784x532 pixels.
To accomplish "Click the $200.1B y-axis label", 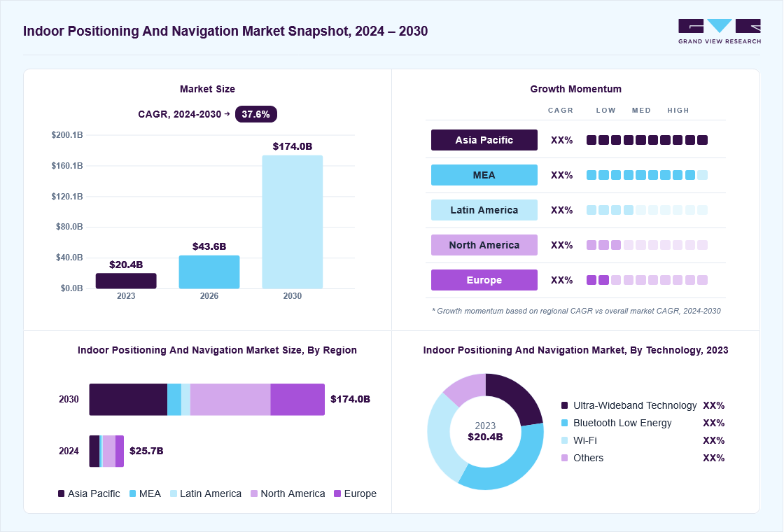I will coord(67,135).
